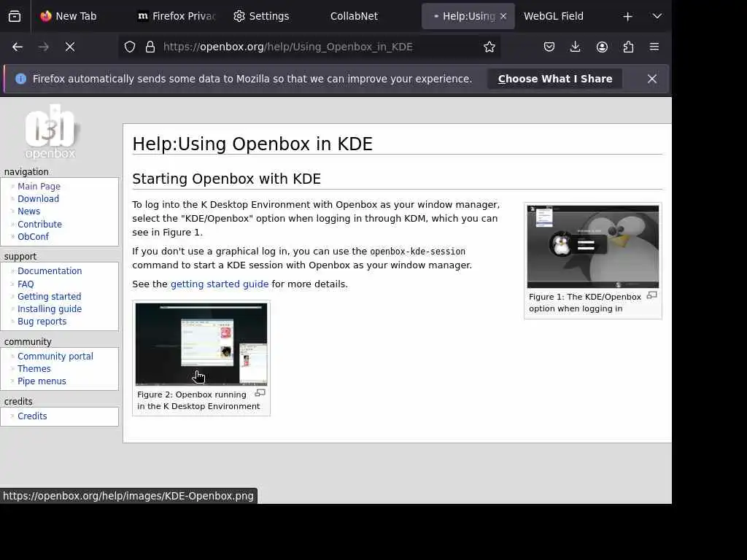Screen dimensions: 747x560
Task: Open the Contribute link
Action: [39, 224]
